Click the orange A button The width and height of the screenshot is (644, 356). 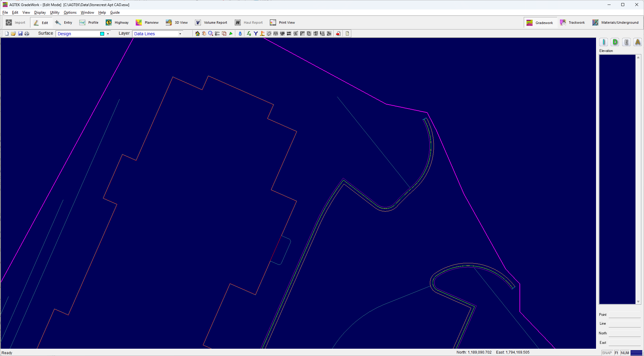(x=638, y=42)
